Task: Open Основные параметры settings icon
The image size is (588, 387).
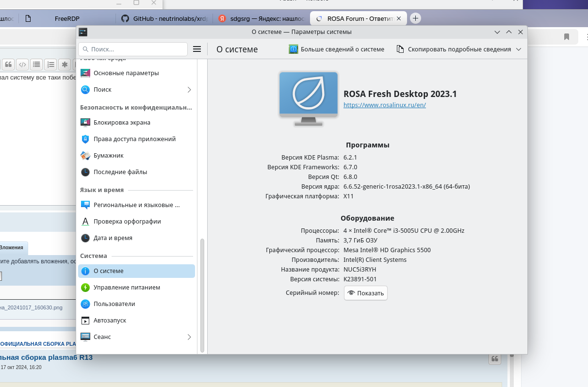Action: point(85,73)
